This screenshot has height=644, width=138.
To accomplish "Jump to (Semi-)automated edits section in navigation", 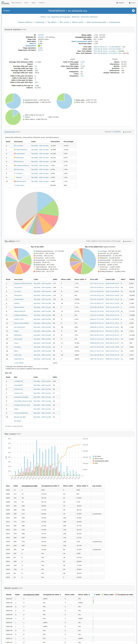I will click(96, 22).
